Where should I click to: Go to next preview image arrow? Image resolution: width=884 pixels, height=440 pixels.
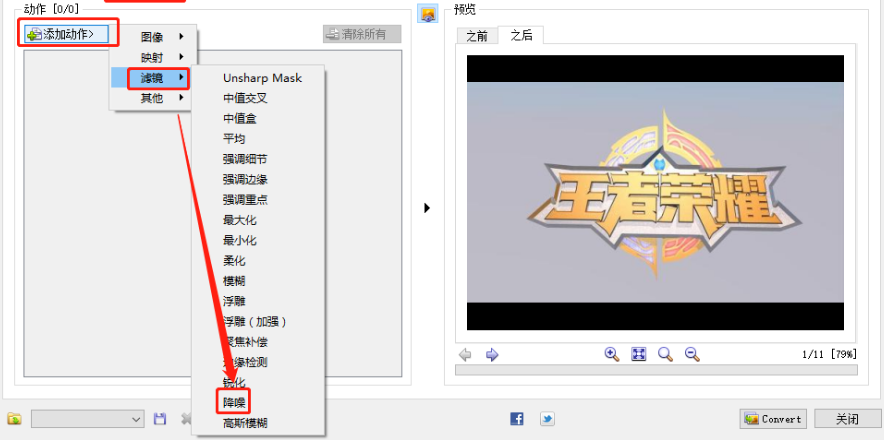[492, 355]
